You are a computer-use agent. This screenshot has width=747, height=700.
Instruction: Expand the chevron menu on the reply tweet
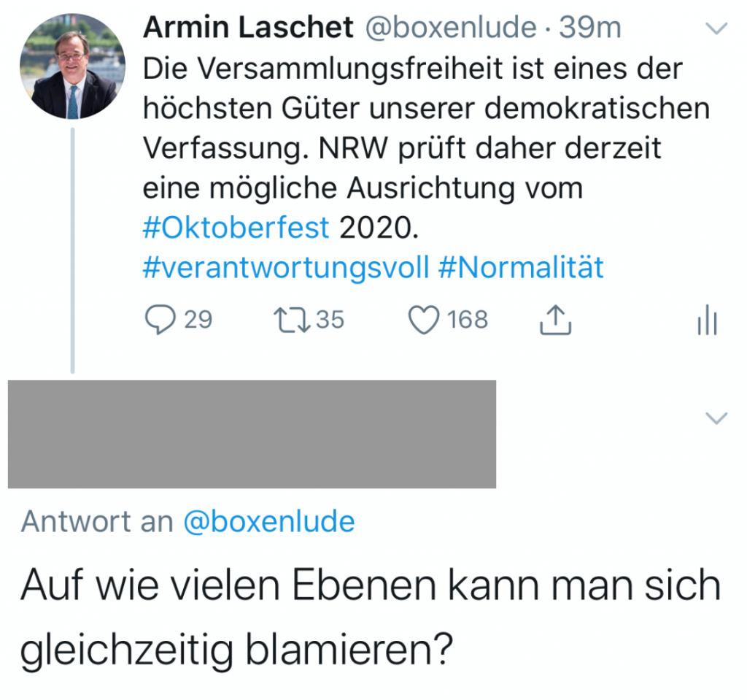pyautogui.click(x=718, y=418)
